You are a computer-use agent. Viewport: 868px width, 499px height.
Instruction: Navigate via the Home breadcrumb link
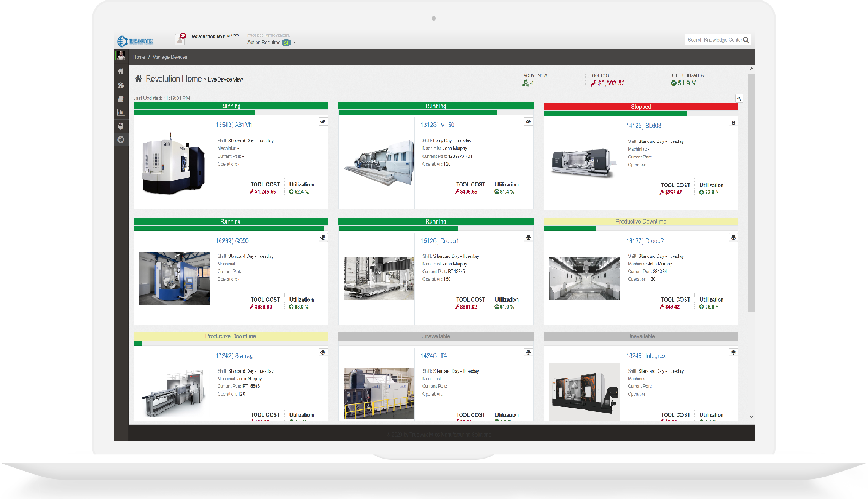pos(139,56)
